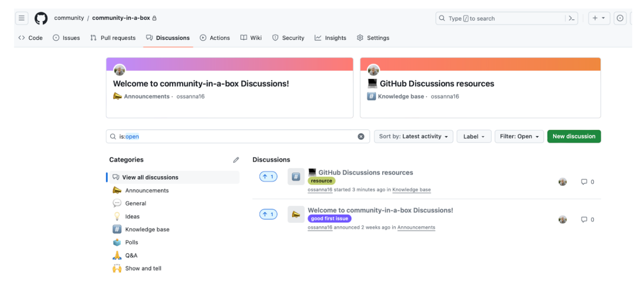Select the Ideas lightbulb icon

(x=117, y=216)
